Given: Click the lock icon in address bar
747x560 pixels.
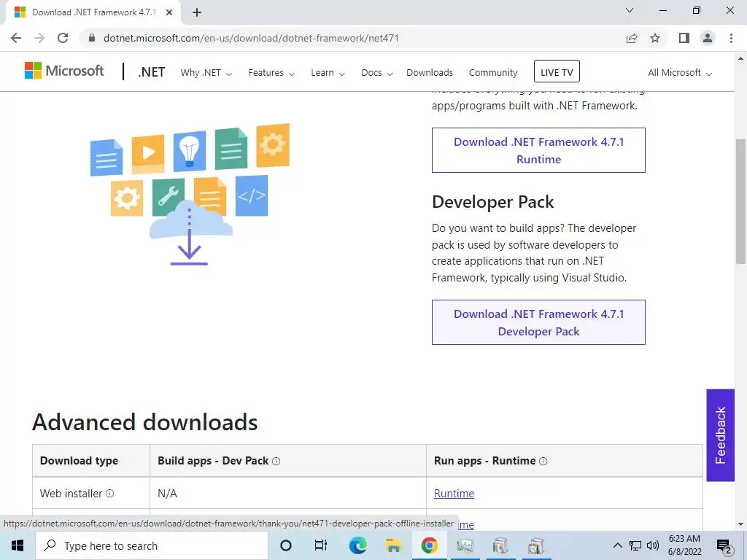Looking at the screenshot, I should pyautogui.click(x=92, y=38).
